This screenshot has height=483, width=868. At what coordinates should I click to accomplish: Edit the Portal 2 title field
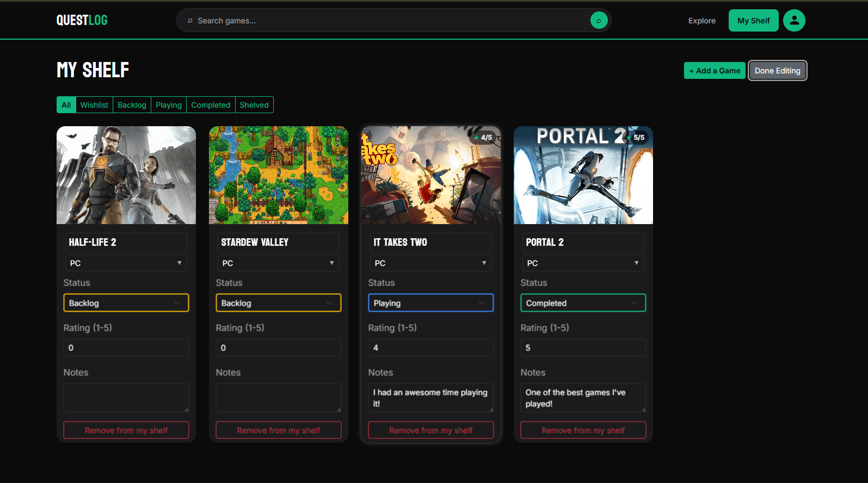(x=583, y=243)
